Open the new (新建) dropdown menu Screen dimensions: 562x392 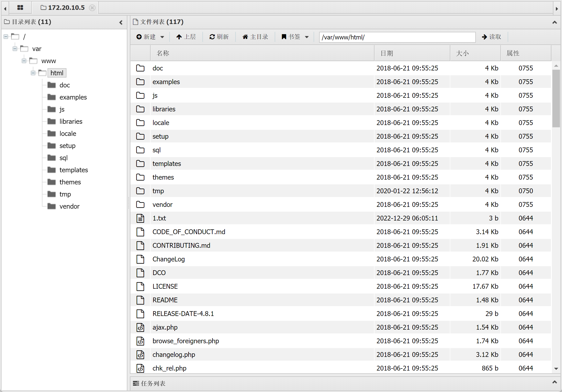(x=150, y=37)
